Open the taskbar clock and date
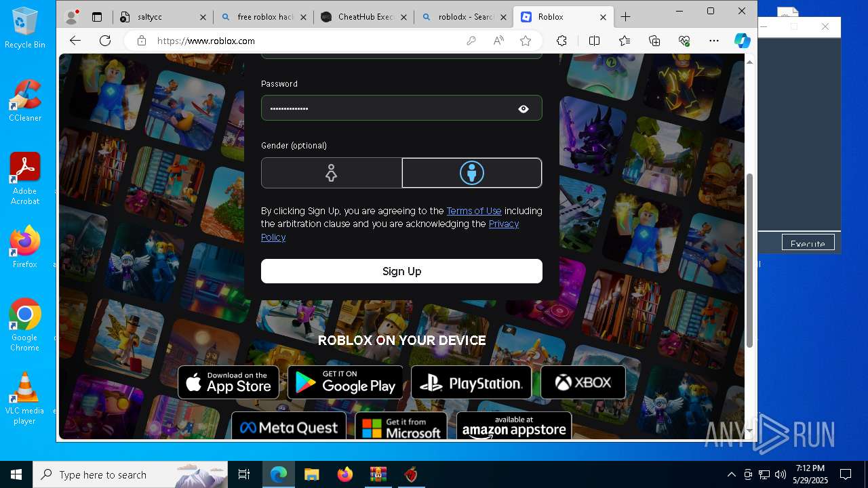Image resolution: width=868 pixels, height=488 pixels. tap(811, 474)
